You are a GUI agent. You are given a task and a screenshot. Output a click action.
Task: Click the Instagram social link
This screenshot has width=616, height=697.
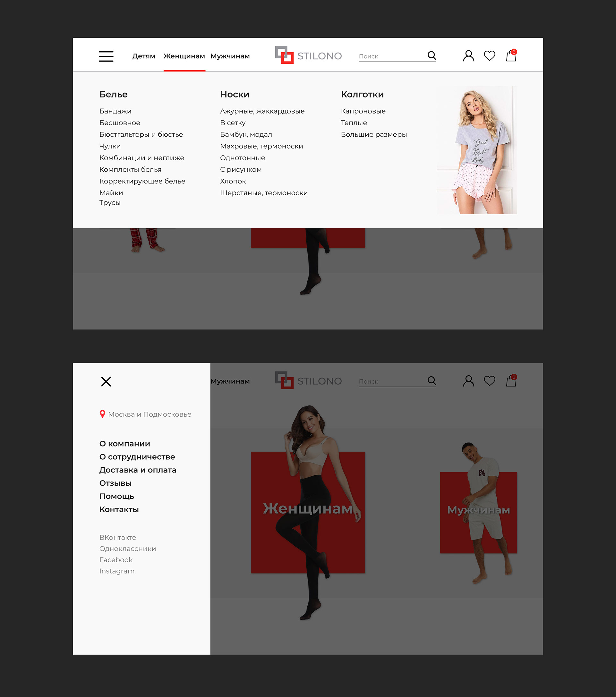tap(117, 571)
